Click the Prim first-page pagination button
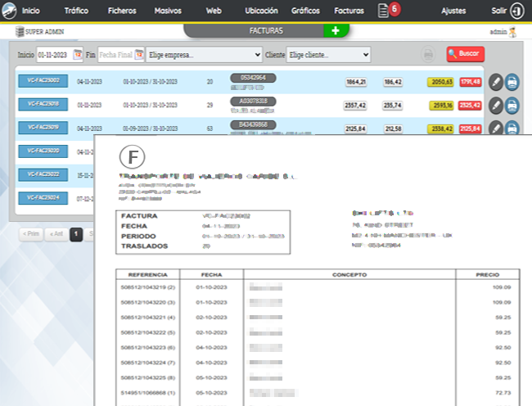 point(31,234)
